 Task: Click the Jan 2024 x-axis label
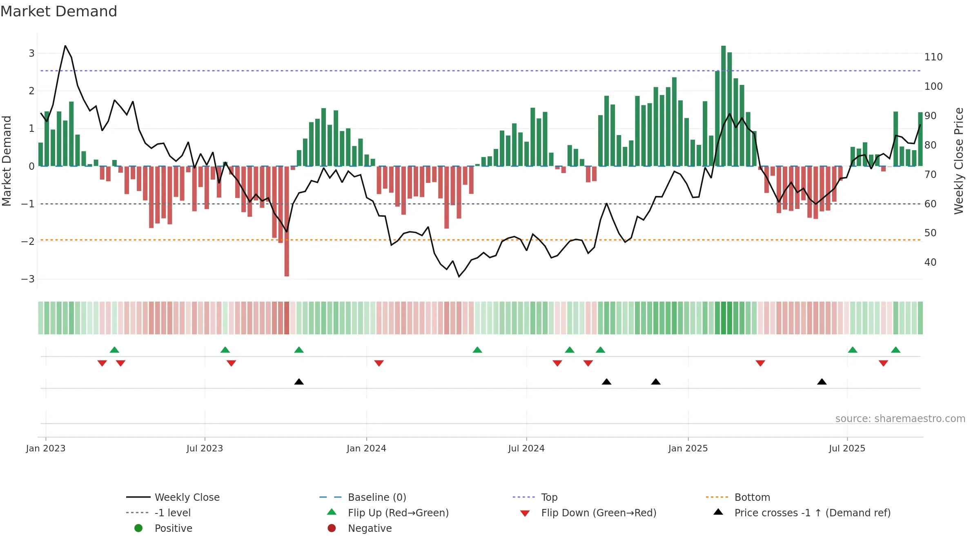367,449
